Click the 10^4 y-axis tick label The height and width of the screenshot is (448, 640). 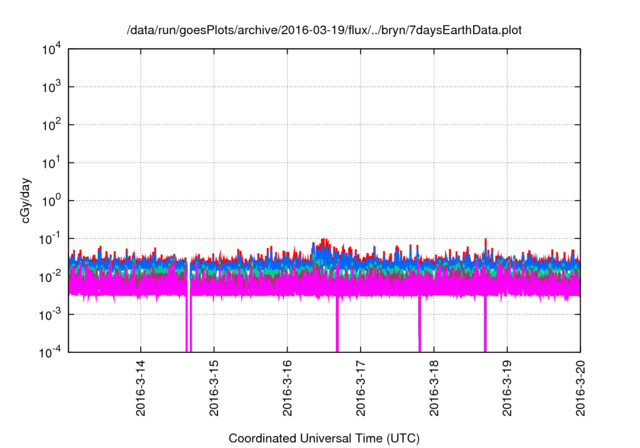pyautogui.click(x=52, y=49)
